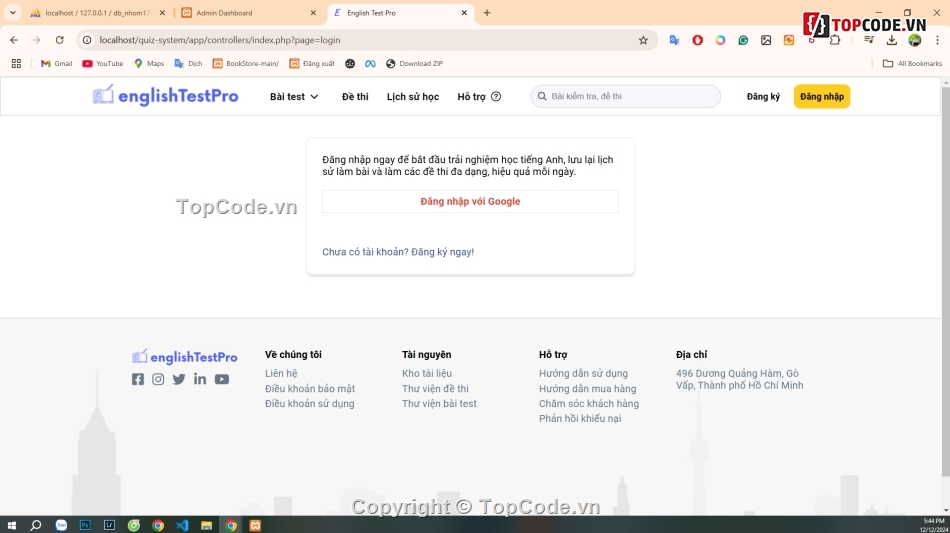Click Chưa có tài khoản? Đăng ký ngay!
Screen dimensions: 950x533
coord(398,252)
